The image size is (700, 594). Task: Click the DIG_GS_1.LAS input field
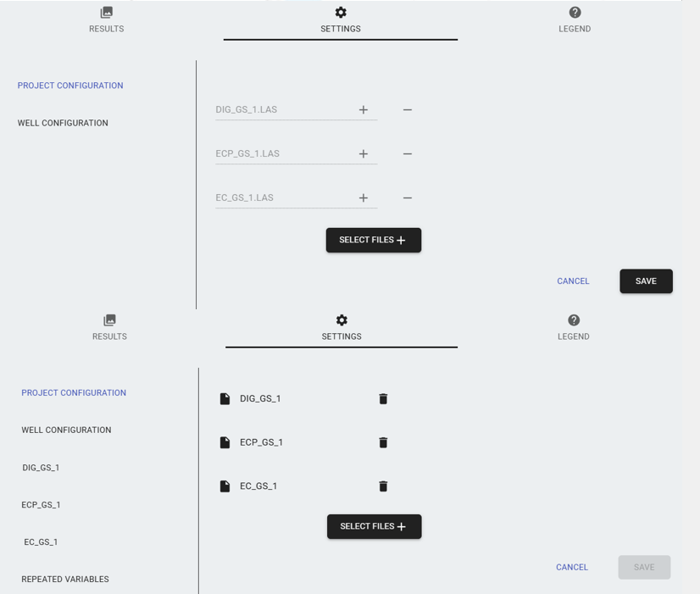(282, 109)
